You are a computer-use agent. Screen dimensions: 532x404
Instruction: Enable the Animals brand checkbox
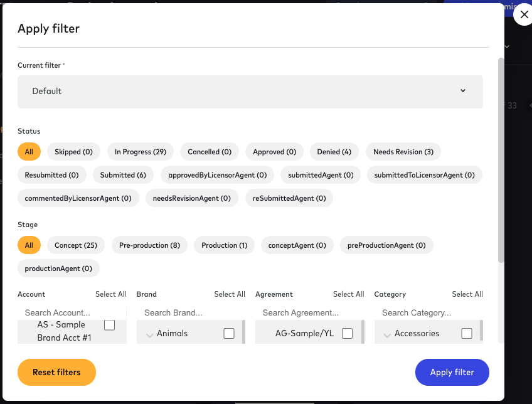[x=228, y=333]
